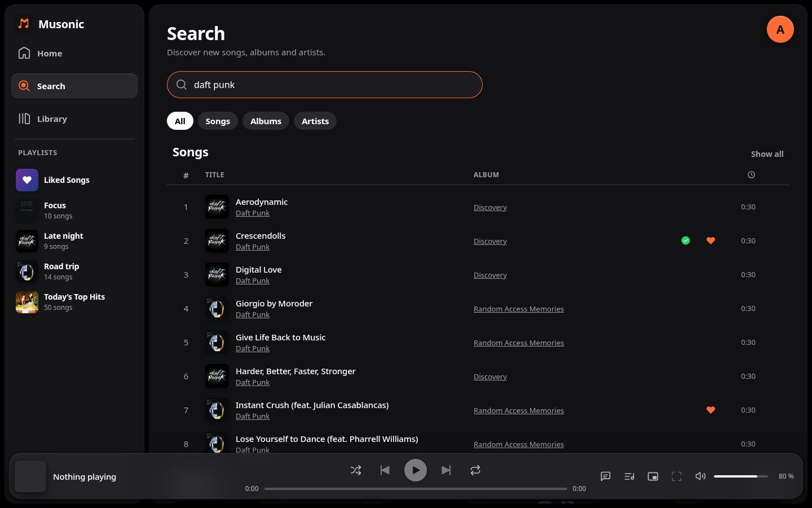
Task: Open the lyrics panel icon
Action: coord(606,476)
